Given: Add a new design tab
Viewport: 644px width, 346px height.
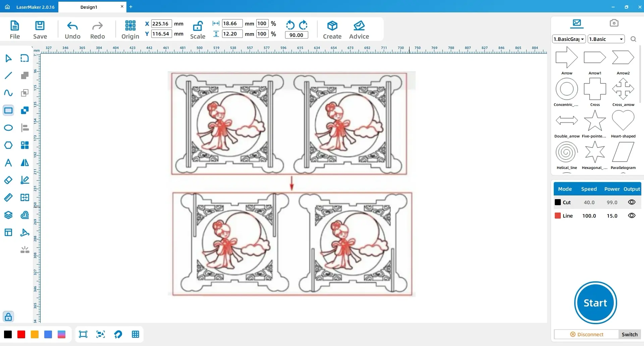Looking at the screenshot, I should click(131, 6).
